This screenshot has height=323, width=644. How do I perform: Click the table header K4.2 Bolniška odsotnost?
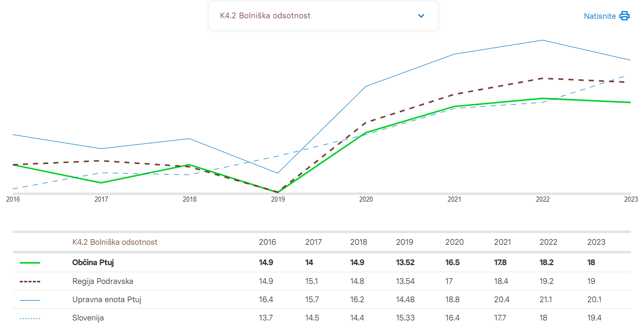click(115, 242)
